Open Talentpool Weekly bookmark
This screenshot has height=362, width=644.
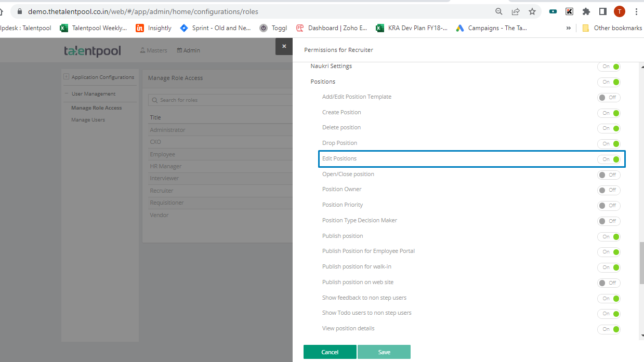click(x=94, y=28)
